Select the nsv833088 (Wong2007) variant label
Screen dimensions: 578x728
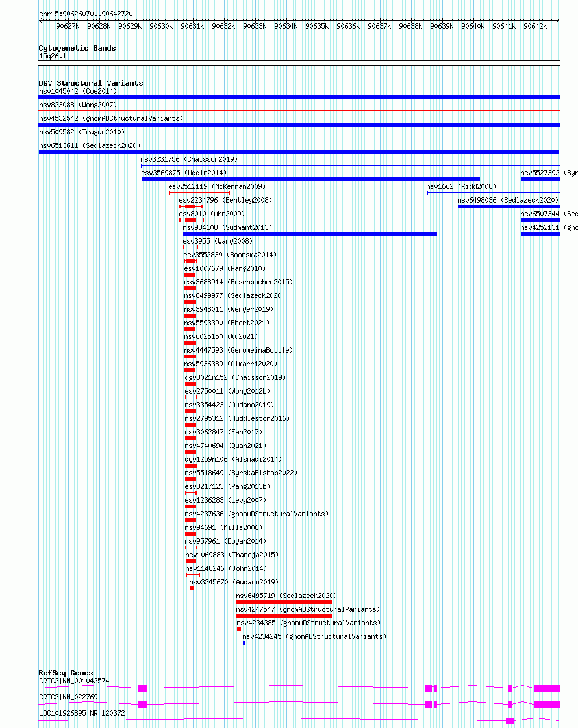77,105
